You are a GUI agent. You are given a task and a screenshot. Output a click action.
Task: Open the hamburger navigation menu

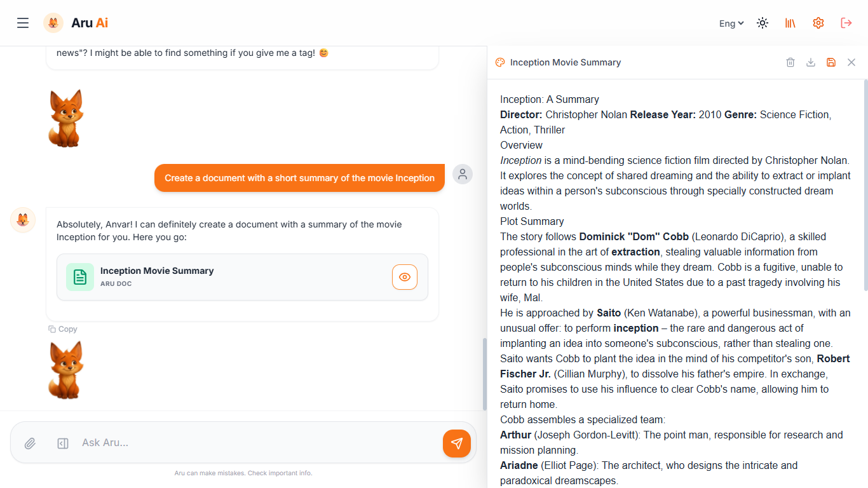point(23,23)
